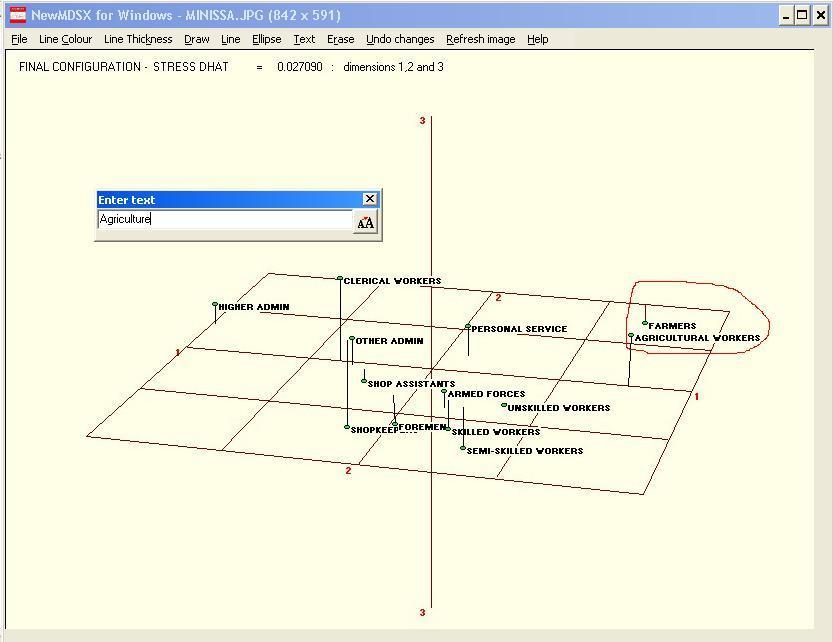The height and width of the screenshot is (642, 833).
Task: Click the FARMERS data point marker
Action: 645,323
